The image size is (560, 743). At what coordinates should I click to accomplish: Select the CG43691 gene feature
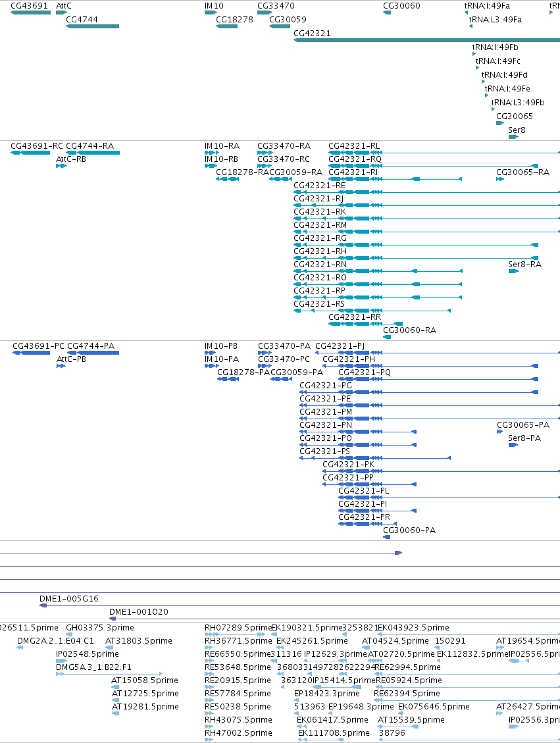tap(30, 13)
